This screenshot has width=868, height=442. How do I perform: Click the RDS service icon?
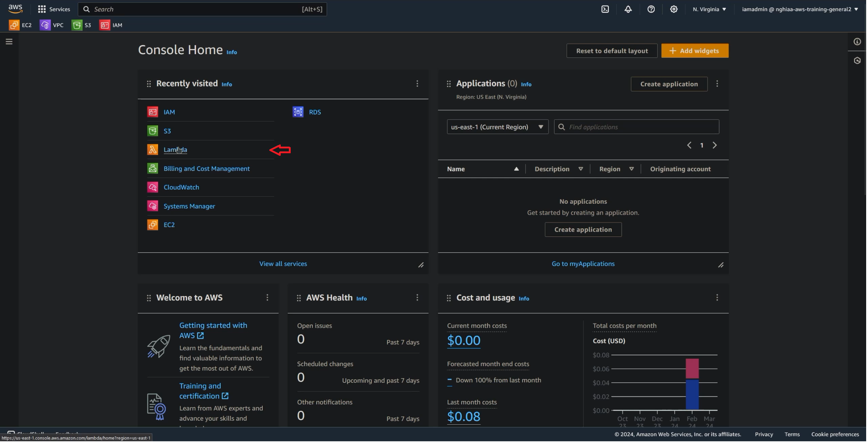(298, 112)
